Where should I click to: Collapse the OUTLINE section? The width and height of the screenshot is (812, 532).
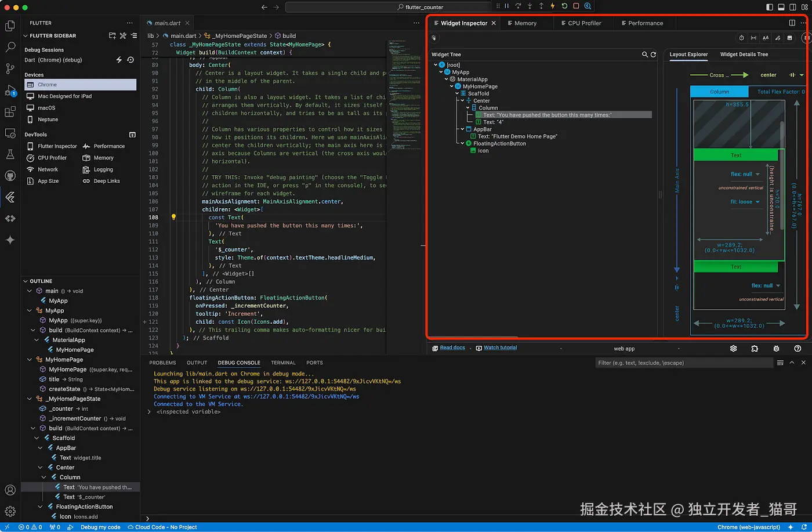point(26,281)
